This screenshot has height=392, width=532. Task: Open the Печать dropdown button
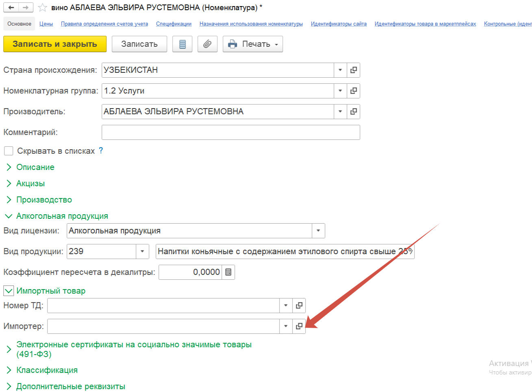click(253, 44)
